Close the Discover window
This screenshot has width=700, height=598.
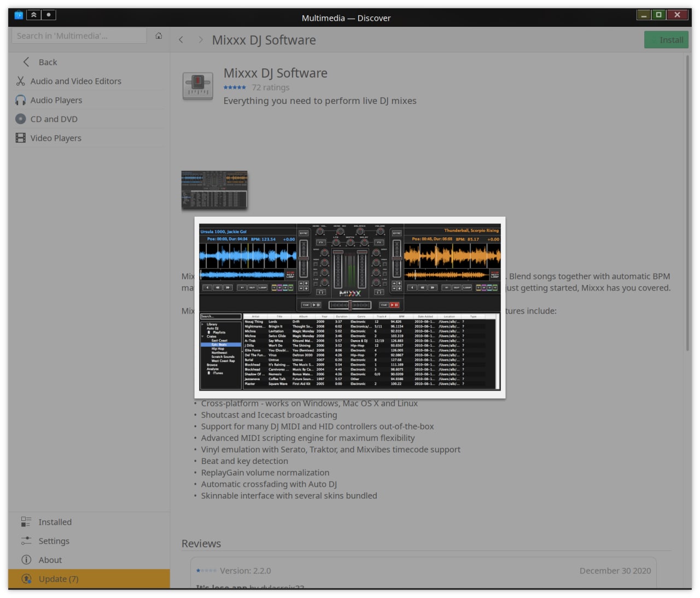678,15
